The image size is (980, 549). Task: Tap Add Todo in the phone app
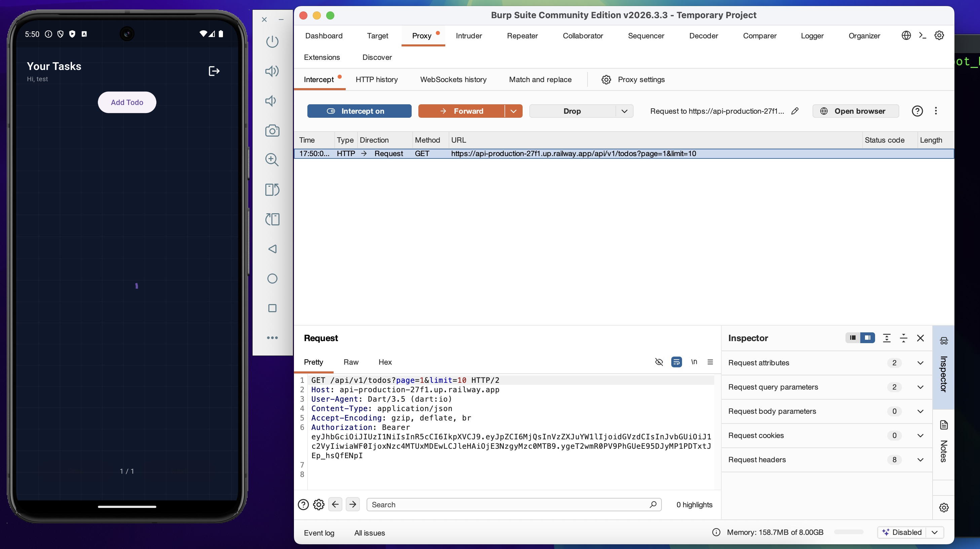click(127, 102)
